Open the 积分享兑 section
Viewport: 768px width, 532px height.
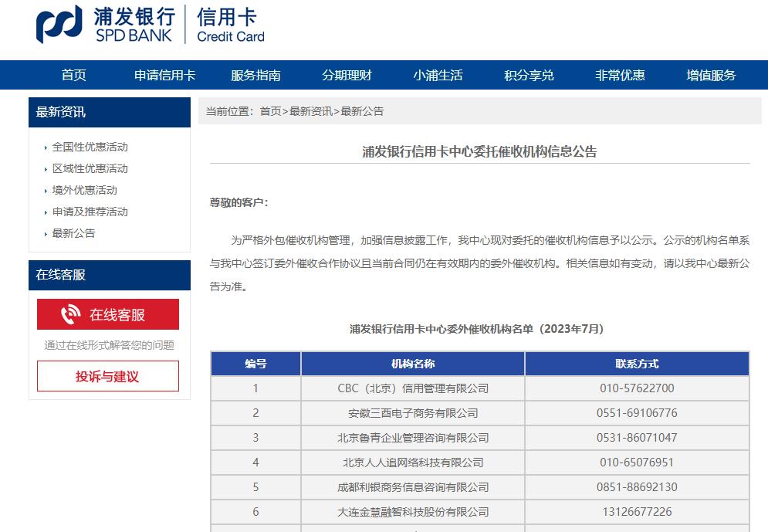tap(528, 75)
